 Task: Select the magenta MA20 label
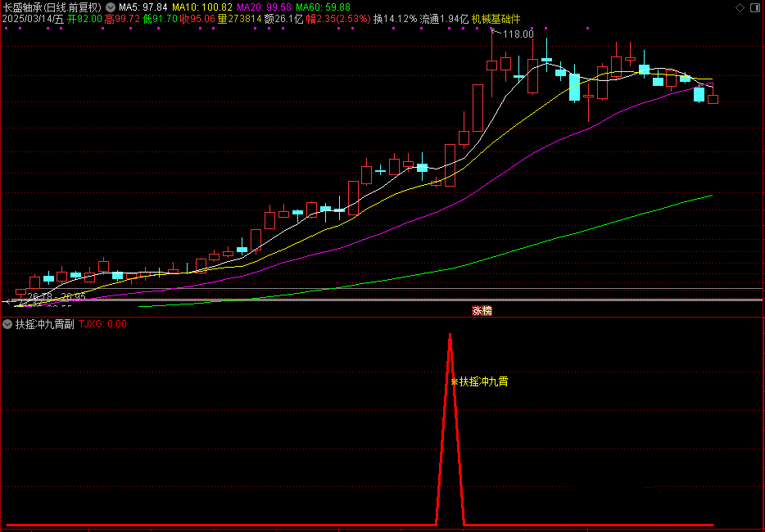pos(264,7)
